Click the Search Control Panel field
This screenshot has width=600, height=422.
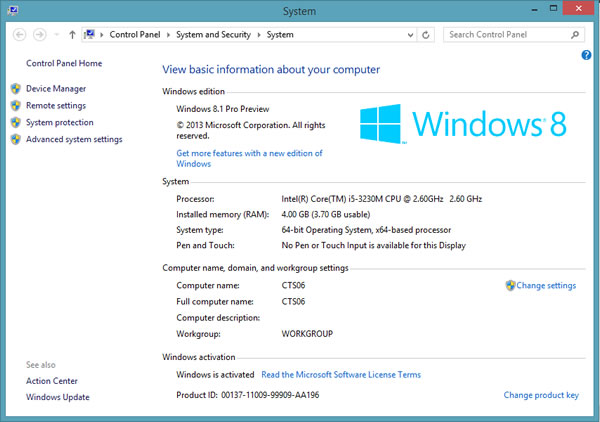(505, 34)
